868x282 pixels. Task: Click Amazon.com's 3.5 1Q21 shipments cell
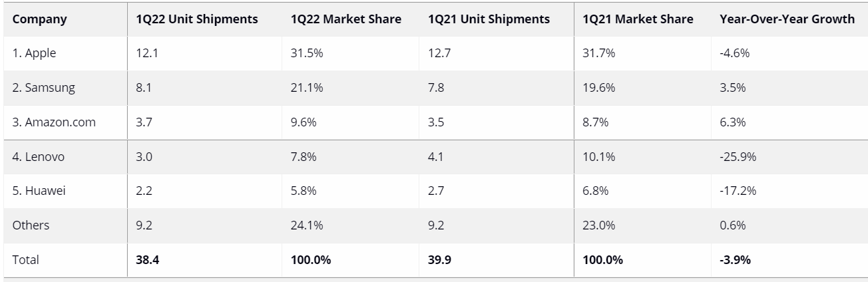point(436,122)
